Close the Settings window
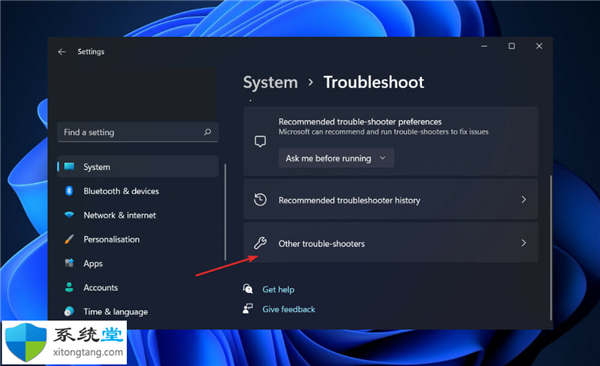The image size is (600, 366). [x=539, y=46]
